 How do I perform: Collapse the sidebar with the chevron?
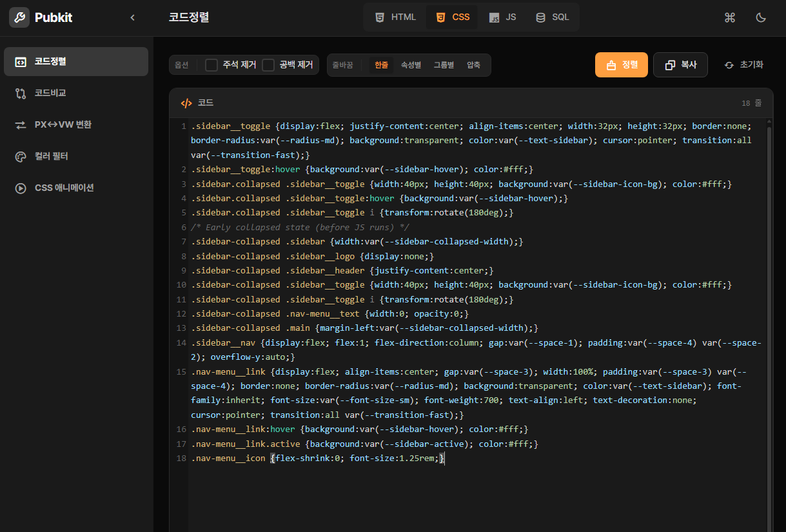pos(133,17)
